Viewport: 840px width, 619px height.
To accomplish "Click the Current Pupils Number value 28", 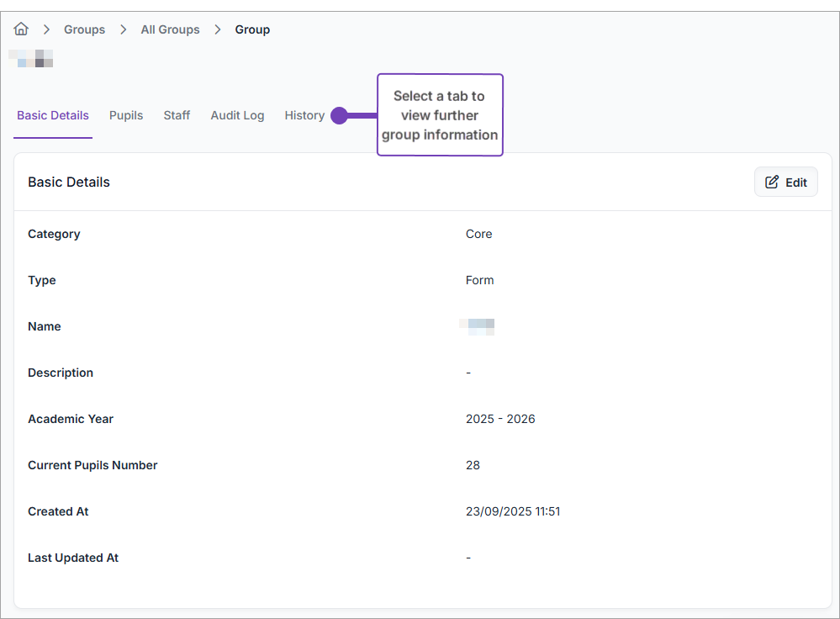I will pos(473,465).
